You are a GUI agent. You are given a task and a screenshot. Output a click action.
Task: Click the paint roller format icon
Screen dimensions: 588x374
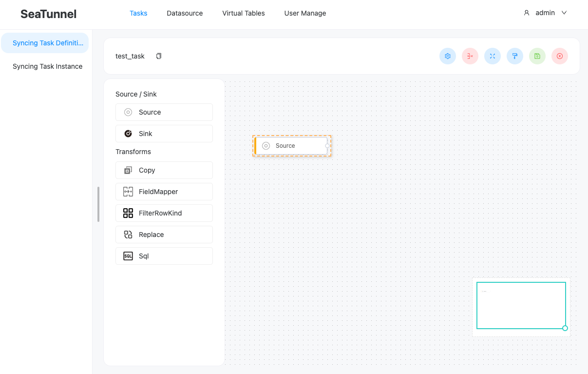click(x=515, y=56)
